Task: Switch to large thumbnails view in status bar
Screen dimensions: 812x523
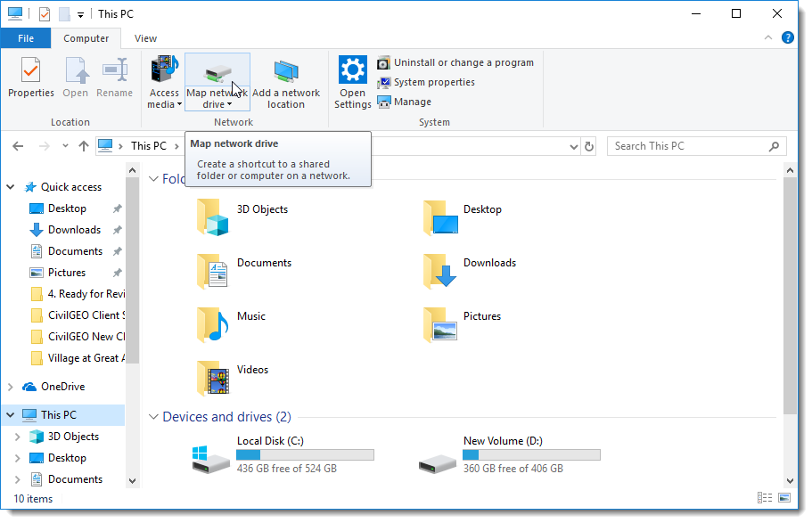Action: click(x=784, y=497)
